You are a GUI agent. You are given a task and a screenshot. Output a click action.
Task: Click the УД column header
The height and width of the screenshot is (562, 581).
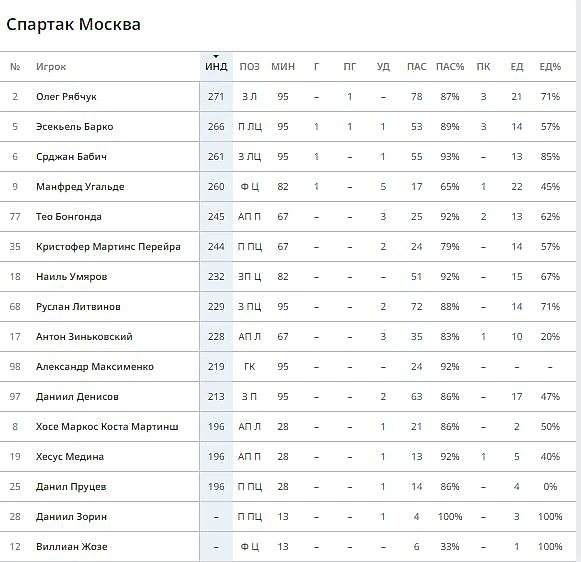click(383, 67)
